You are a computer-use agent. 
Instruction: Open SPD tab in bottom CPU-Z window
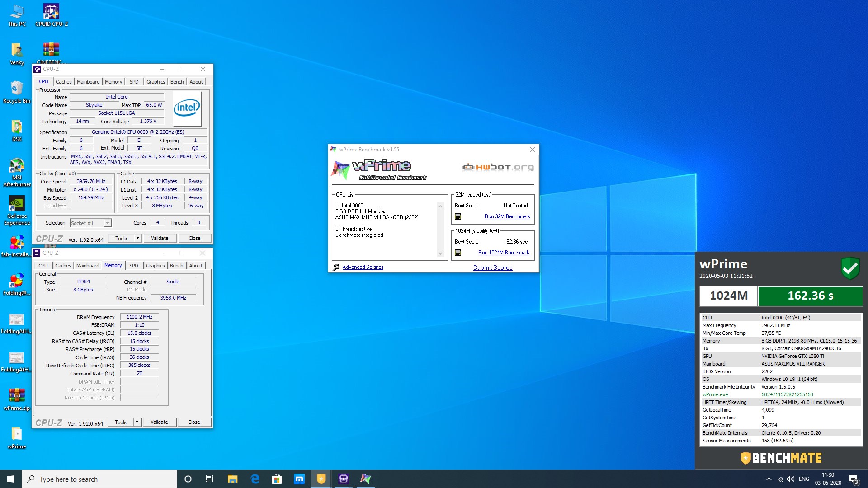[134, 266]
